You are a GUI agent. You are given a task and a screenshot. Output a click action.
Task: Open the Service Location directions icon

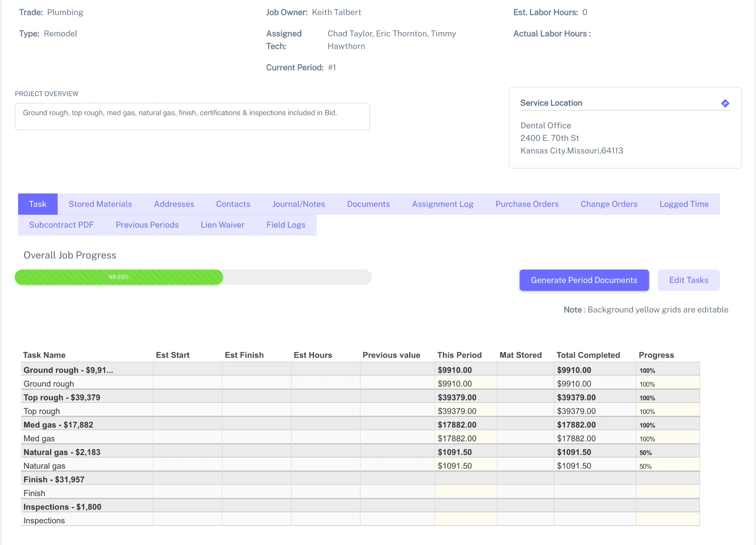[x=725, y=103]
